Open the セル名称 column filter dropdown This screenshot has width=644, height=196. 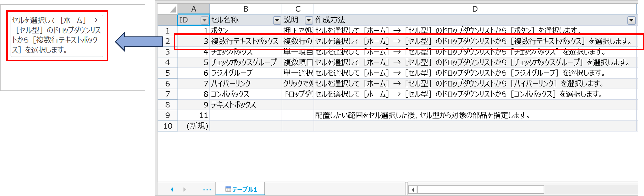[277, 20]
